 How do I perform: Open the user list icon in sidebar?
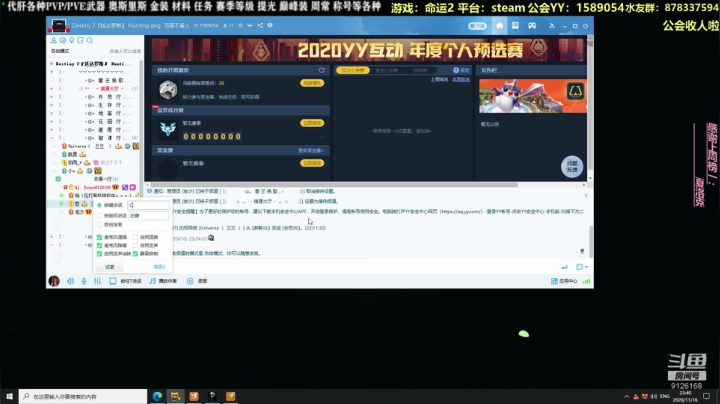coord(54,40)
